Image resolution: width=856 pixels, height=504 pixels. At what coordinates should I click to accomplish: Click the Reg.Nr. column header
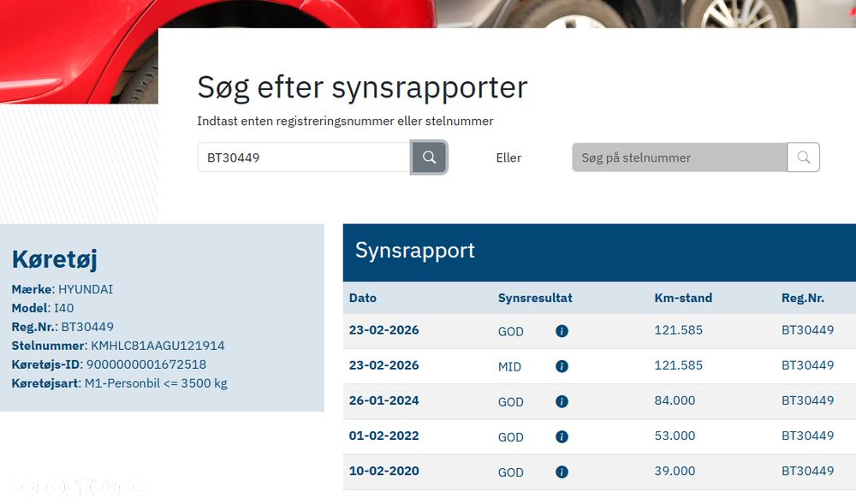tap(803, 298)
